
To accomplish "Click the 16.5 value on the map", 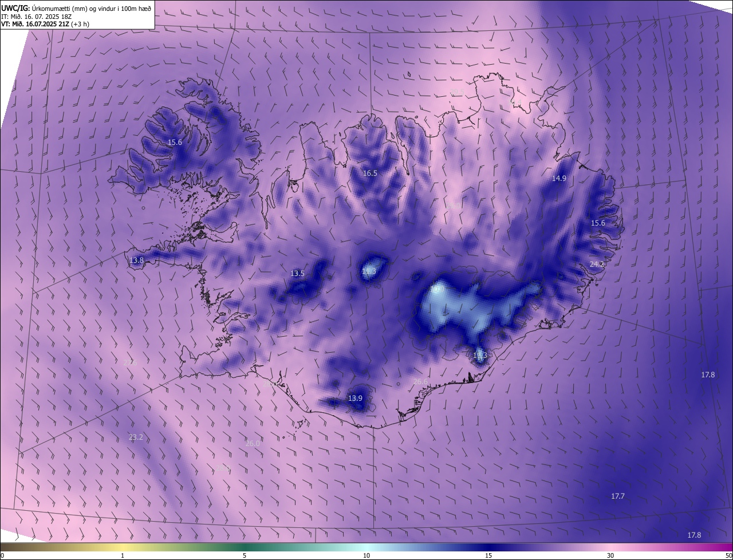I will click(x=370, y=173).
